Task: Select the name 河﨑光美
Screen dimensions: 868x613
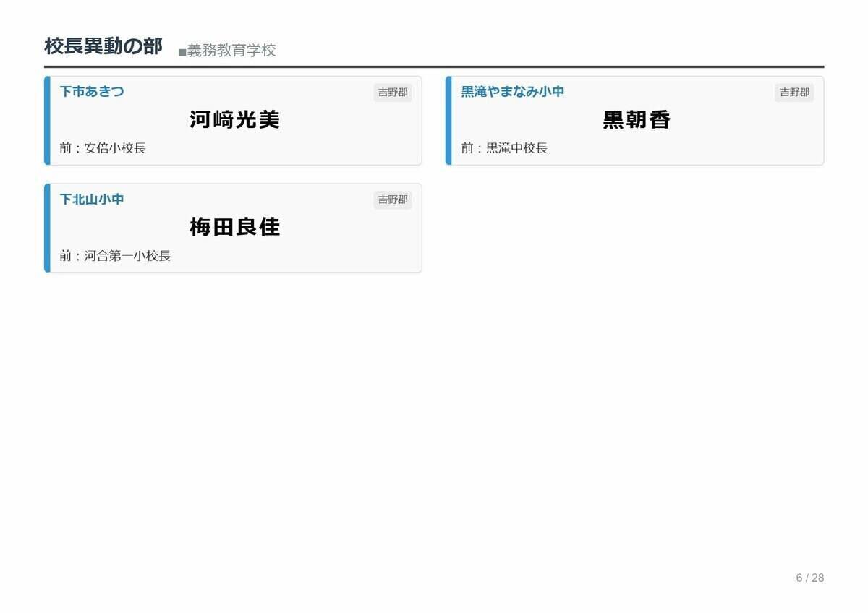Action: pos(233,120)
